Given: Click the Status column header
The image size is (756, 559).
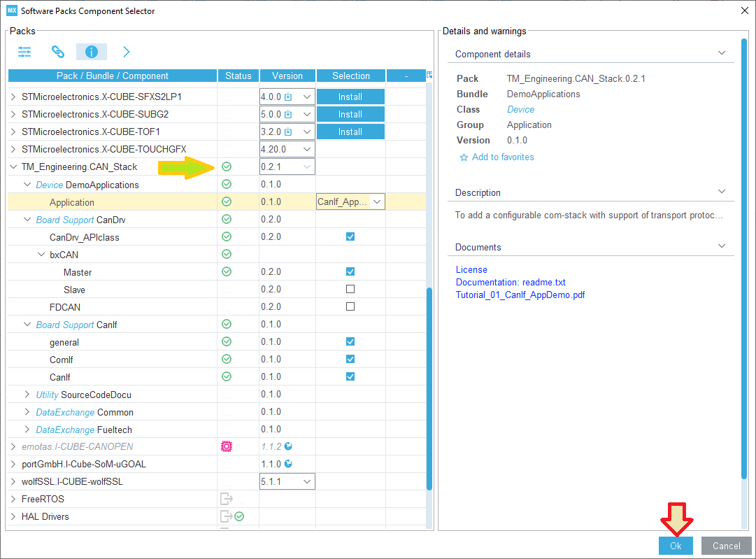Looking at the screenshot, I should click(238, 76).
